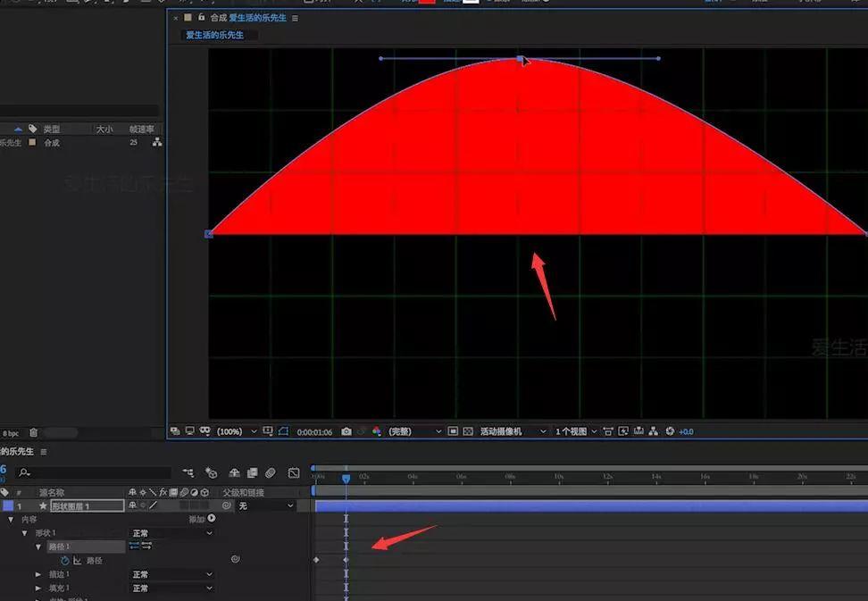Viewport: 868px width, 601px height.
Task: Toggle the transparency grid icon in viewer
Action: click(x=468, y=431)
